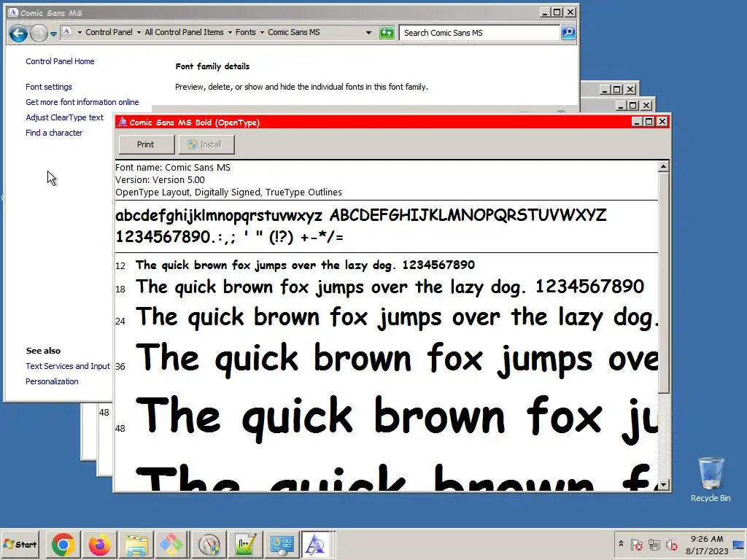Open the clock showing 9:26 AM
This screenshot has width=747, height=560.
(707, 545)
